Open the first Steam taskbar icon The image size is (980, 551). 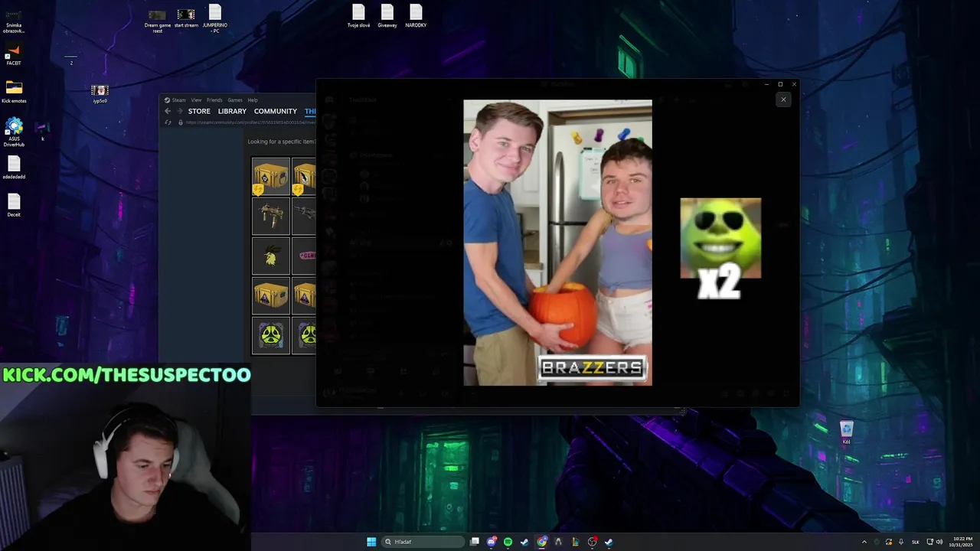pyautogui.click(x=524, y=542)
